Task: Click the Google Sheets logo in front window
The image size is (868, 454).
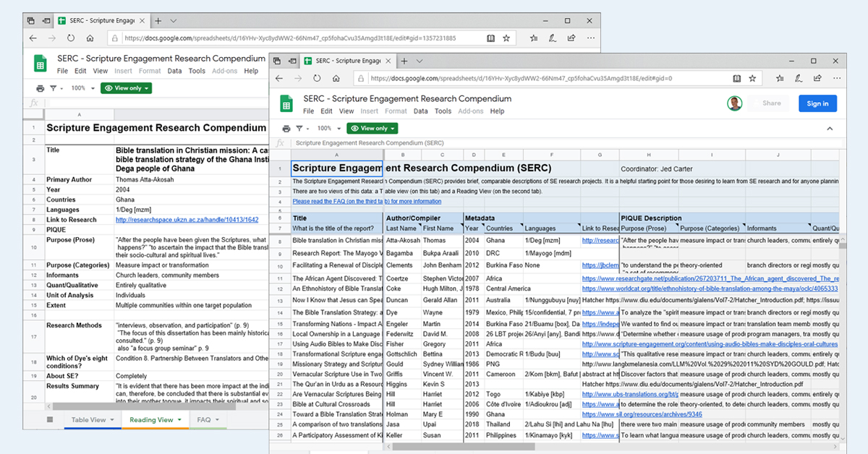Action: click(286, 103)
